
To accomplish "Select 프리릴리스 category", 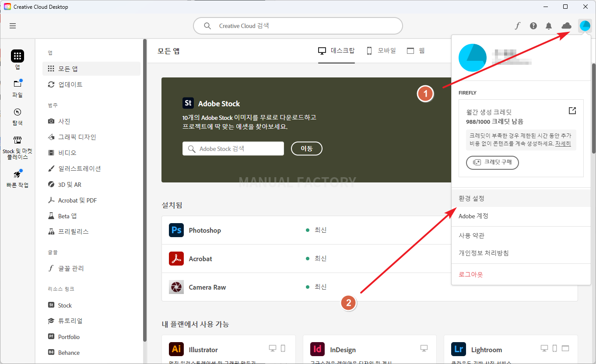I will pyautogui.click(x=91, y=231).
